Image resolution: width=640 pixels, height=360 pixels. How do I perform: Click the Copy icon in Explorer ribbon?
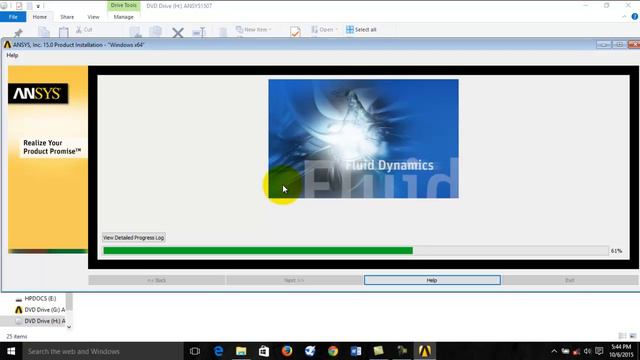coord(44,32)
